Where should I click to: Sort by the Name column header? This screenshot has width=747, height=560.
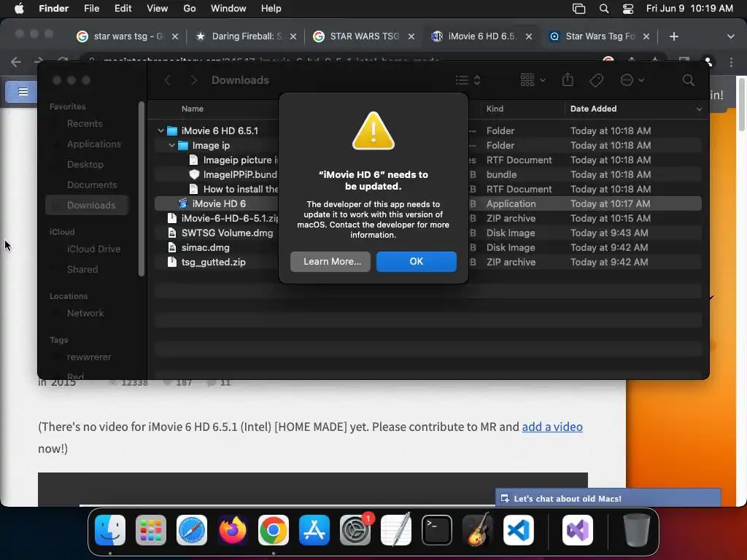pyautogui.click(x=192, y=109)
